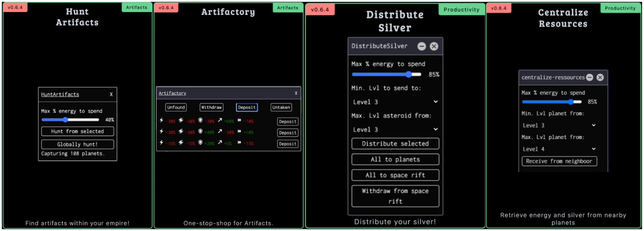Adjust HuntArtifacts energy slider at 40%
This screenshot has height=231, width=644.
click(x=65, y=120)
